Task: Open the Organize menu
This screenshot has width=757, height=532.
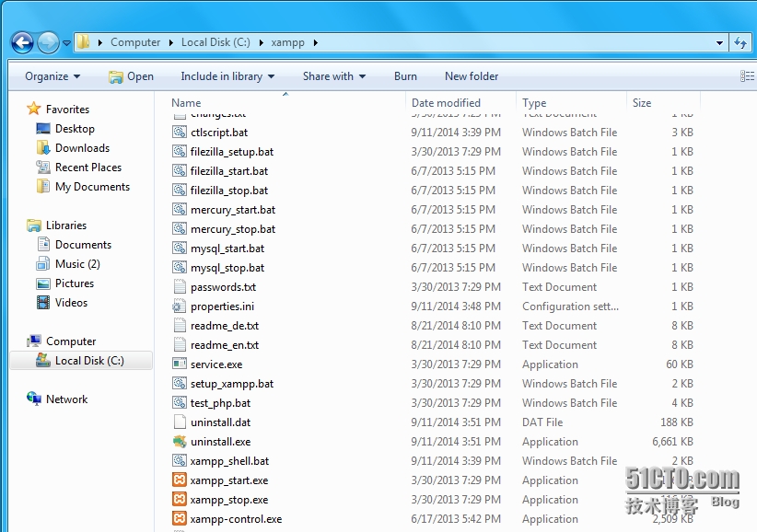Action: pyautogui.click(x=52, y=76)
